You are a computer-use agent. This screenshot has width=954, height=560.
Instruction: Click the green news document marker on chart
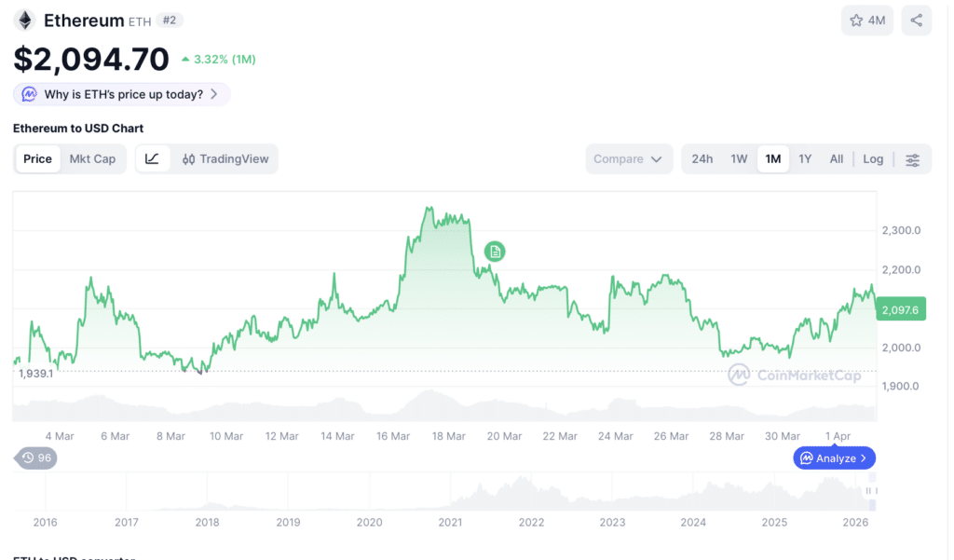tap(495, 252)
